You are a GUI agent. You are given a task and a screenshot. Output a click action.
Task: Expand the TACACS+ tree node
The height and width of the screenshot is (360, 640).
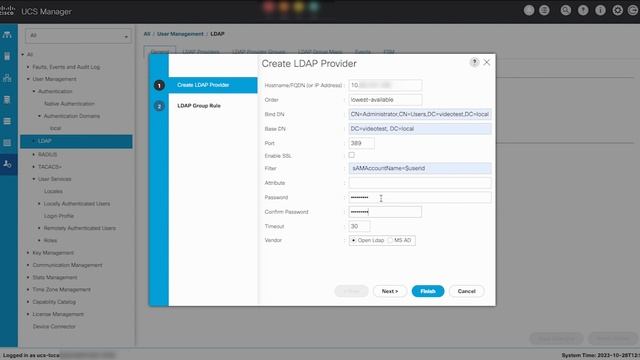click(x=34, y=167)
